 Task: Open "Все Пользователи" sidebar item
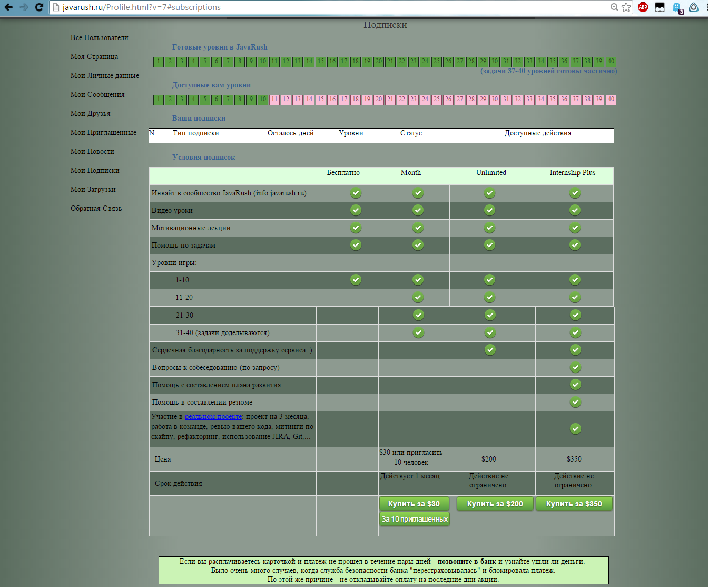(99, 38)
